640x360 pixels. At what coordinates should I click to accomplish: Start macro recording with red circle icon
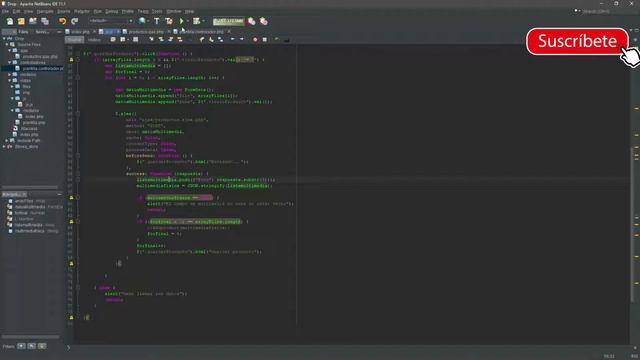255,40
